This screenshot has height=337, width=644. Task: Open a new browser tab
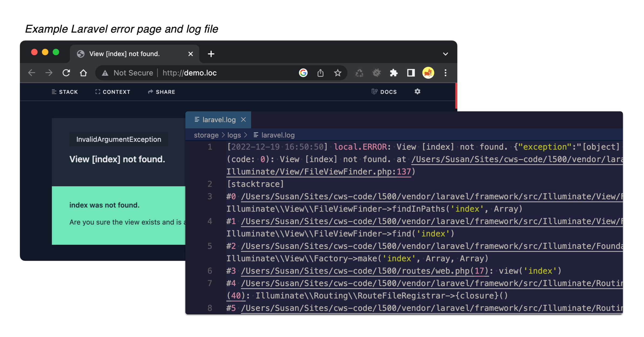211,54
